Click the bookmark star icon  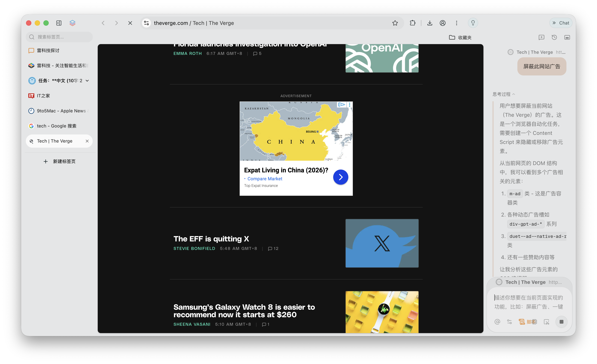pos(395,23)
